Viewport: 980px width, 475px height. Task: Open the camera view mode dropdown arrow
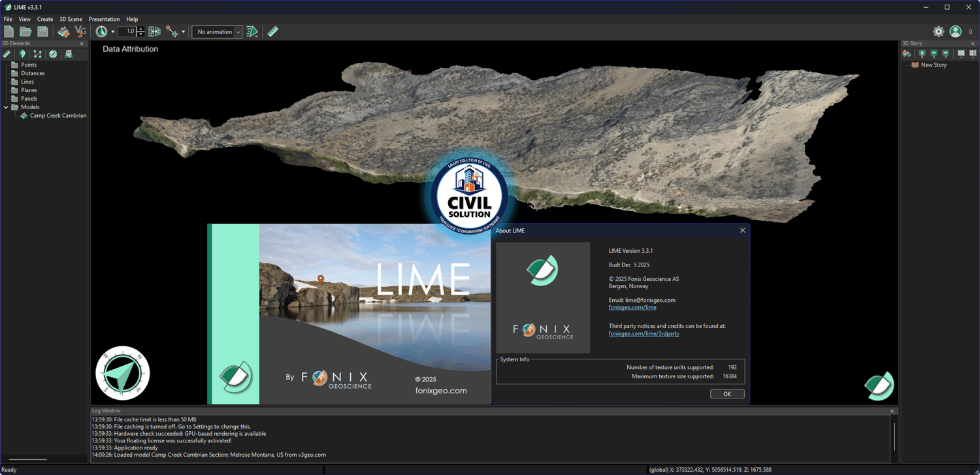[112, 31]
